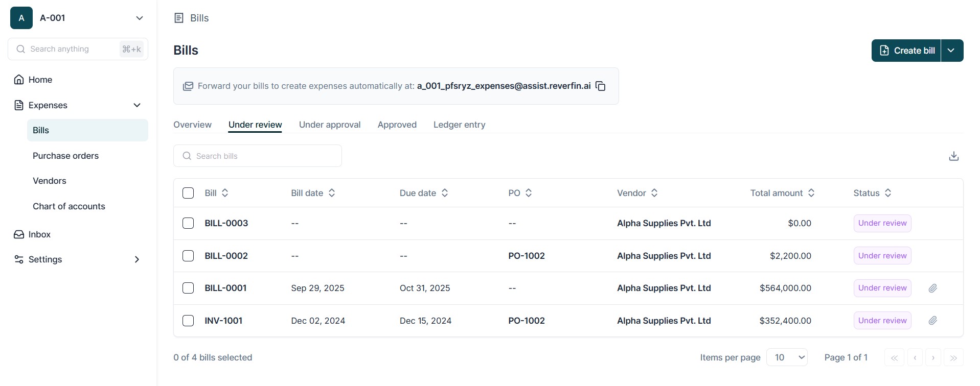Open attachment icon for BILL-0001
The image size is (980, 386).
[932, 288]
